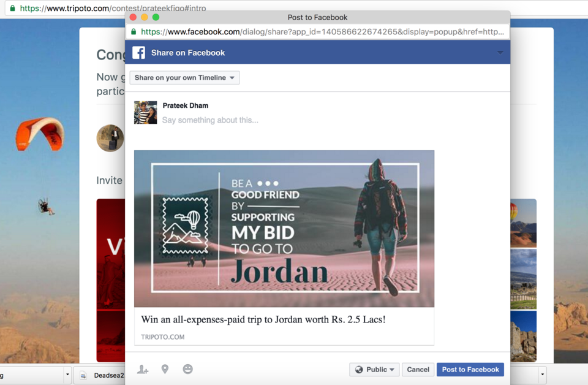Click the Jordan trip preview image

coord(284,229)
